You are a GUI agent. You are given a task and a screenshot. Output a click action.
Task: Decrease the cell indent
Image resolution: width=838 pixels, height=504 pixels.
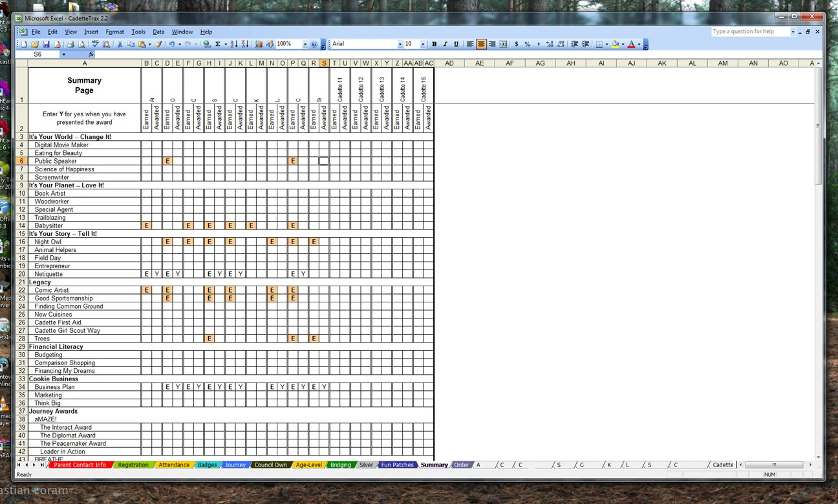point(574,45)
